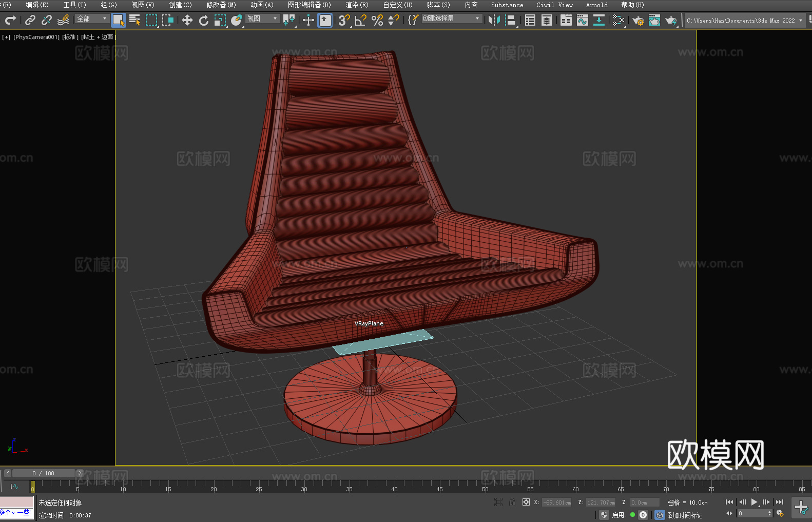
Task: Open the 组(G) menu
Action: (x=109, y=5)
